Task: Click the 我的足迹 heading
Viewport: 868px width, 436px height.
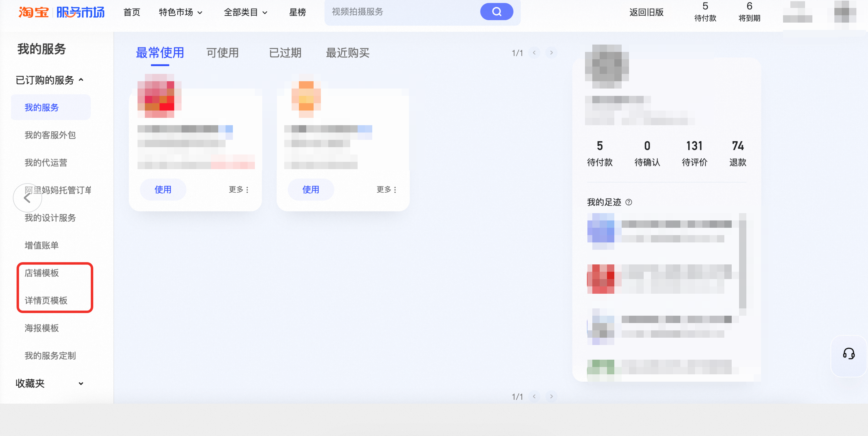Action: (604, 202)
